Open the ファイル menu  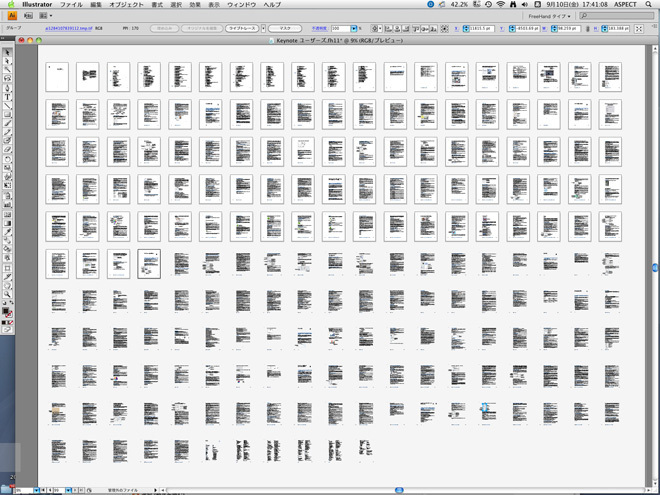(x=71, y=5)
